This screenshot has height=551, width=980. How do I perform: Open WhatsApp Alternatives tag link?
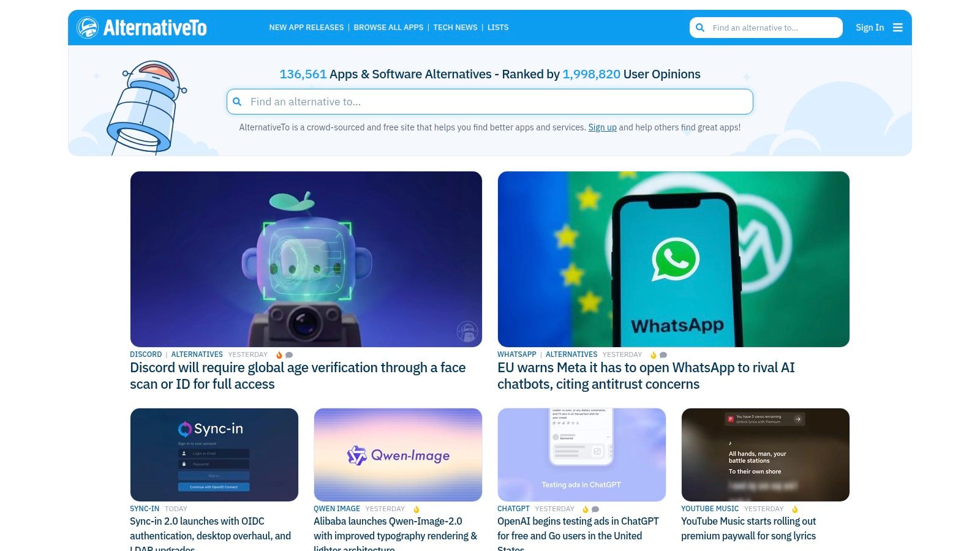[571, 354]
